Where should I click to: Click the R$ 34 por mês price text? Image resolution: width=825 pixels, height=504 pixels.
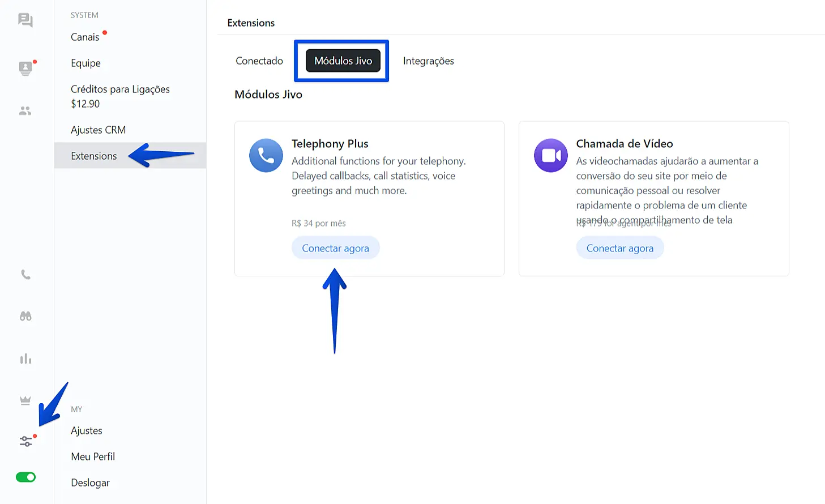click(319, 223)
